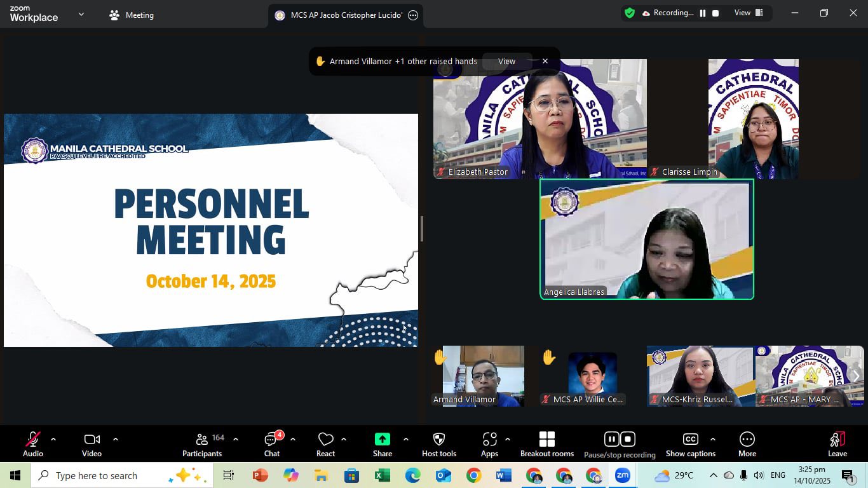
Task: Open options for the MCS AP Jacob tab
Action: pos(413,15)
